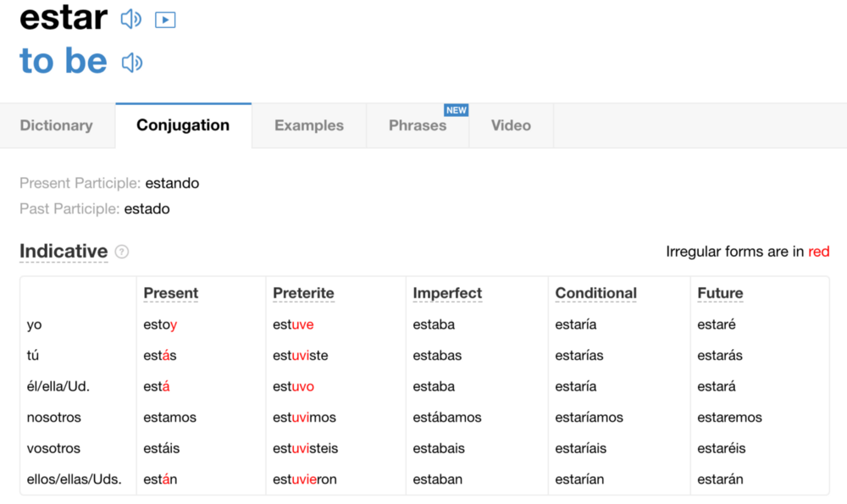Screen dimensions: 847x504
Task: Play audio for 'to be' translation
Action: [x=132, y=63]
